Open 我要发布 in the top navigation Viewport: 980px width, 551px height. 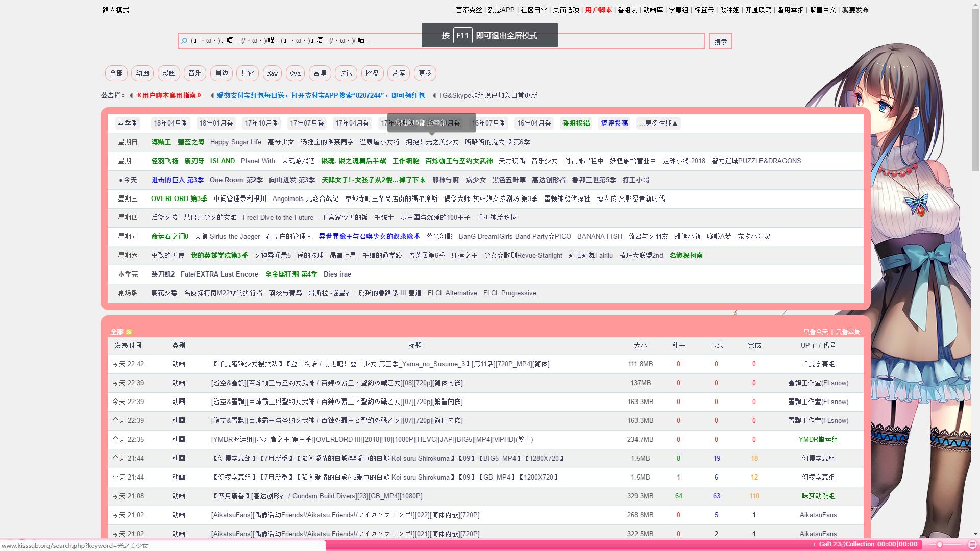(855, 10)
